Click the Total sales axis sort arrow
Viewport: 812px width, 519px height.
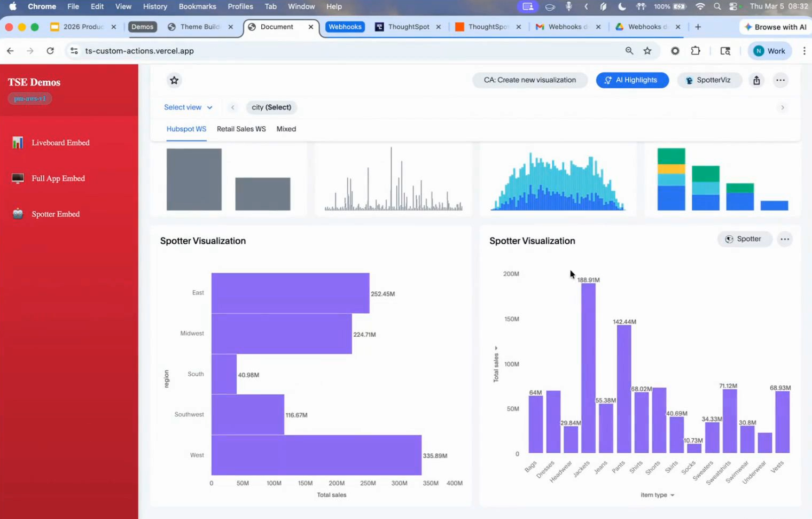[x=496, y=348]
